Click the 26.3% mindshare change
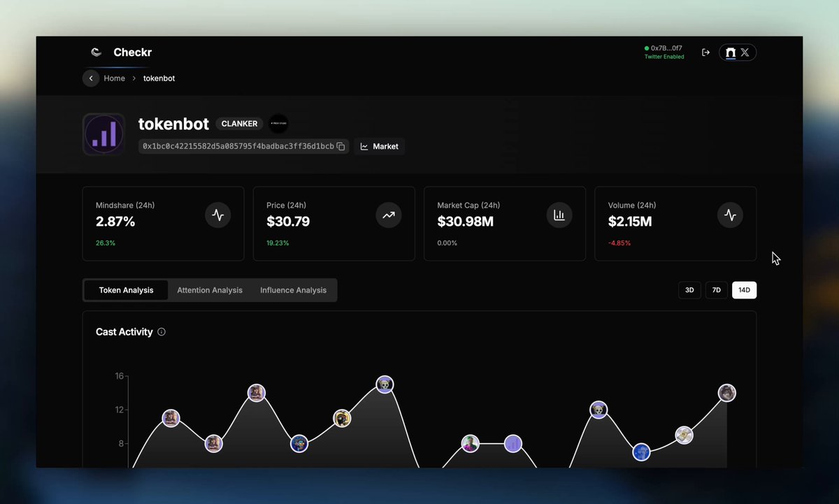 (106, 243)
